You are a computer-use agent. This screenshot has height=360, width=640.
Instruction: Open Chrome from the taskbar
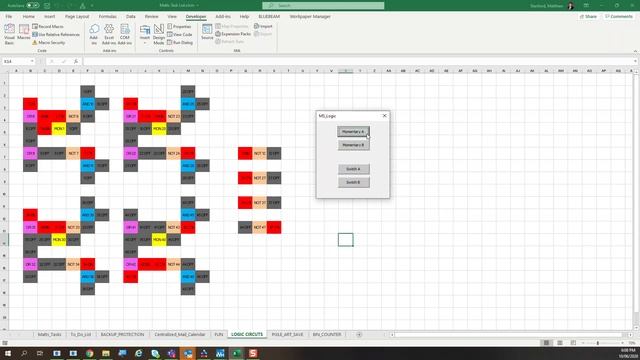89,353
